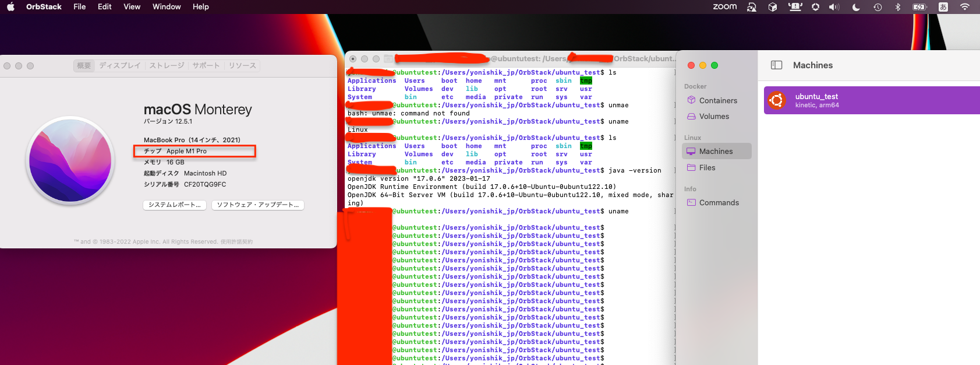Click the バージョン 12.5.1 version text

pos(168,121)
